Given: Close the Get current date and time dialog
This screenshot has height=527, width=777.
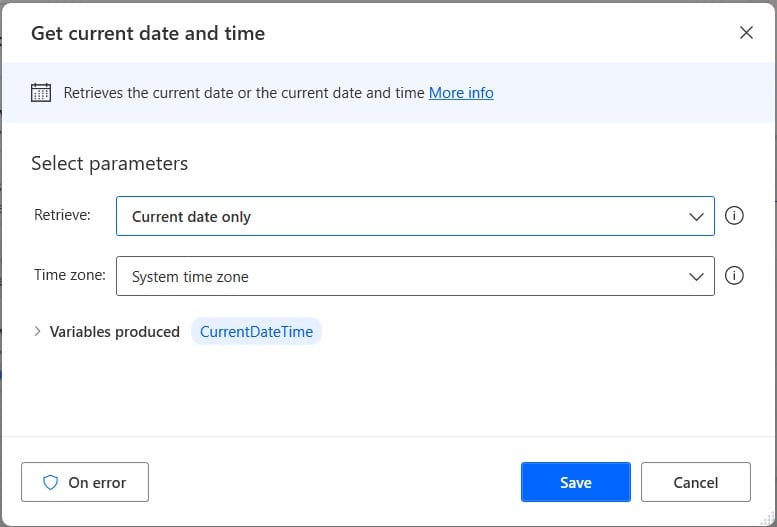Looking at the screenshot, I should click(746, 33).
